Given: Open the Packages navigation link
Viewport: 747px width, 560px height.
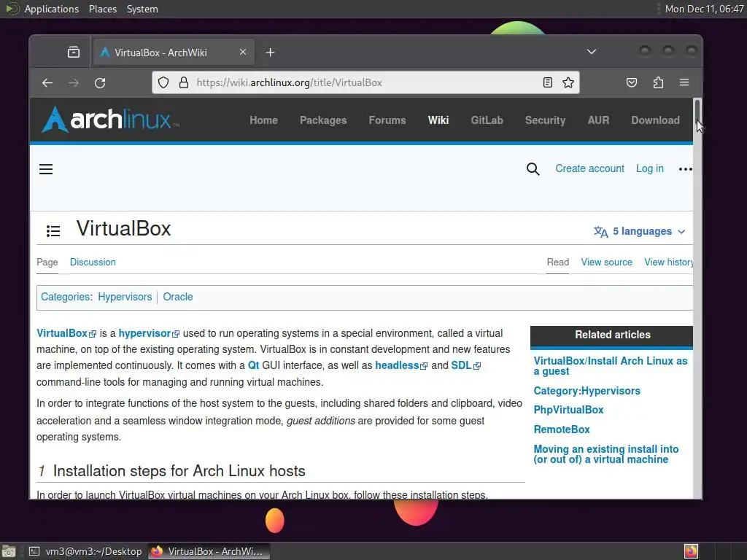Looking at the screenshot, I should pyautogui.click(x=323, y=120).
